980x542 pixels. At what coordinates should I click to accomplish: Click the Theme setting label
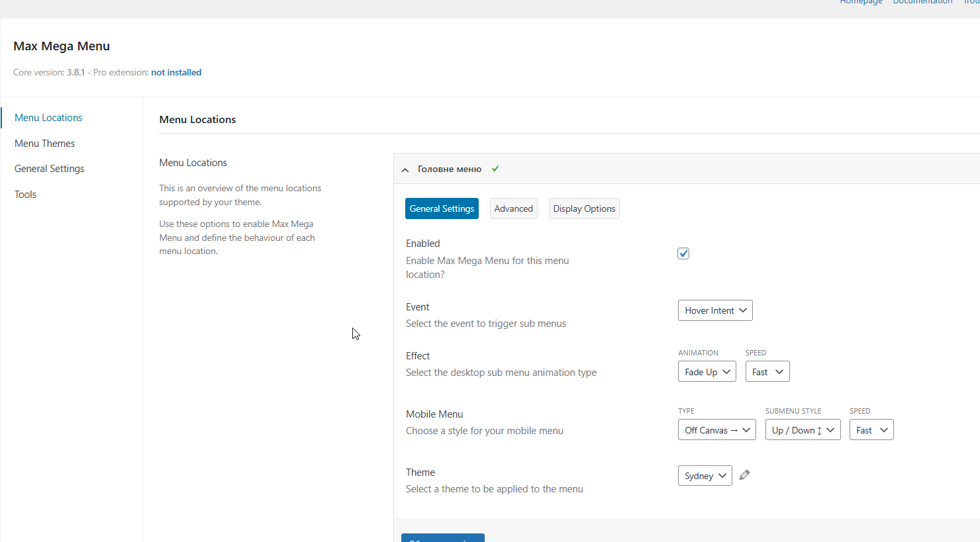coord(420,473)
